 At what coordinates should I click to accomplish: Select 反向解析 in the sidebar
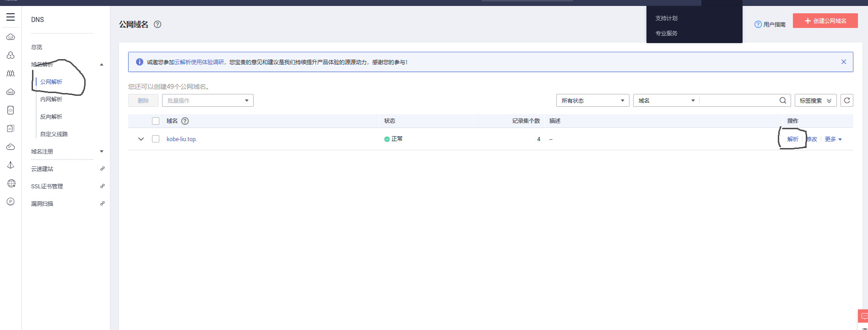pos(51,116)
